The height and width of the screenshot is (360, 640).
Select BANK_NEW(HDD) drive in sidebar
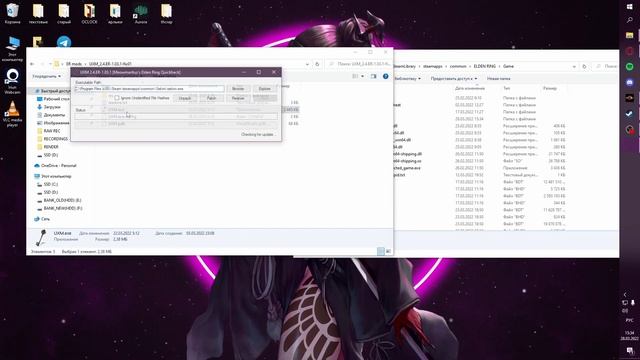(60, 208)
